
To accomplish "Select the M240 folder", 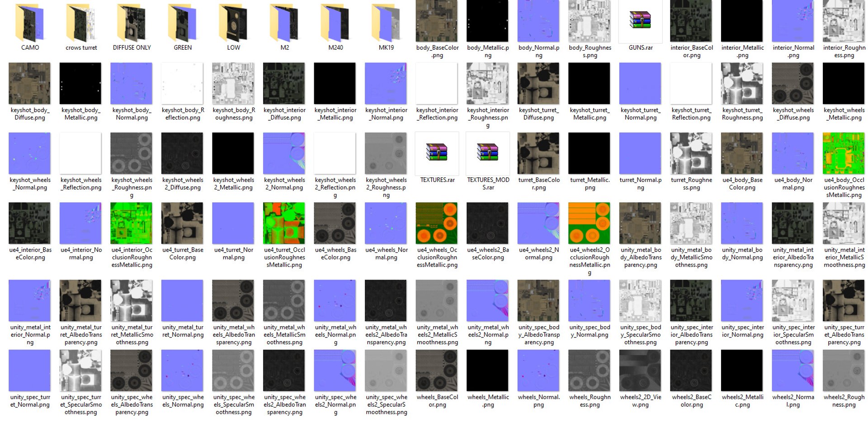I will coord(335,22).
